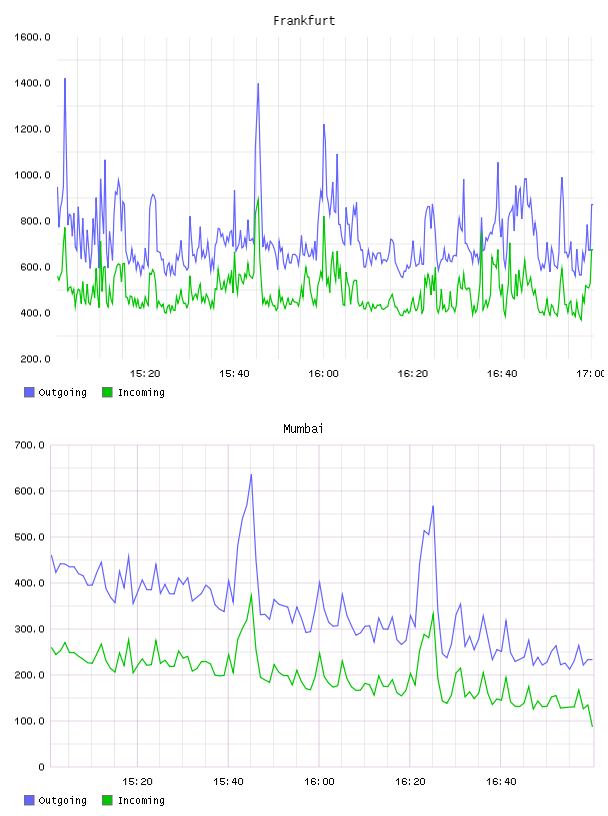Click the 16:40 time label in Mumbai
Image resolution: width=608 pixels, height=816 pixels.
pyautogui.click(x=501, y=782)
